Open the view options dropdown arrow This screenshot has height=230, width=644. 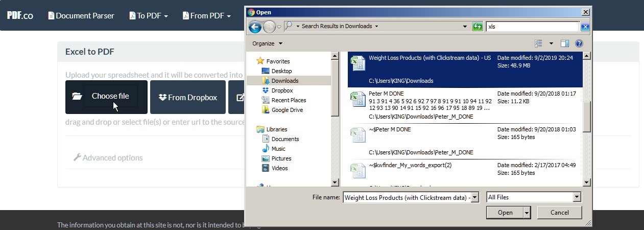click(x=551, y=43)
